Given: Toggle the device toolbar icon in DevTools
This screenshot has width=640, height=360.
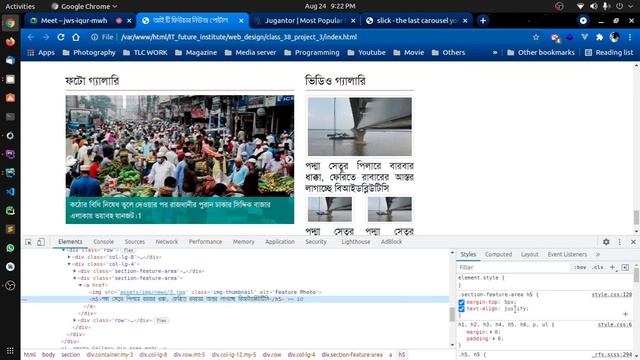Looking at the screenshot, I should pos(41,242).
